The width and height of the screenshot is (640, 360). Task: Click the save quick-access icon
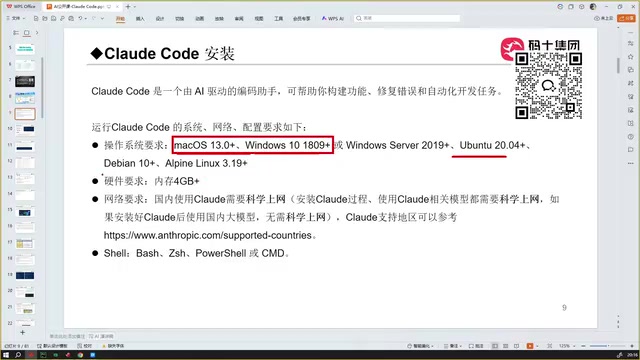tap(53, 18)
